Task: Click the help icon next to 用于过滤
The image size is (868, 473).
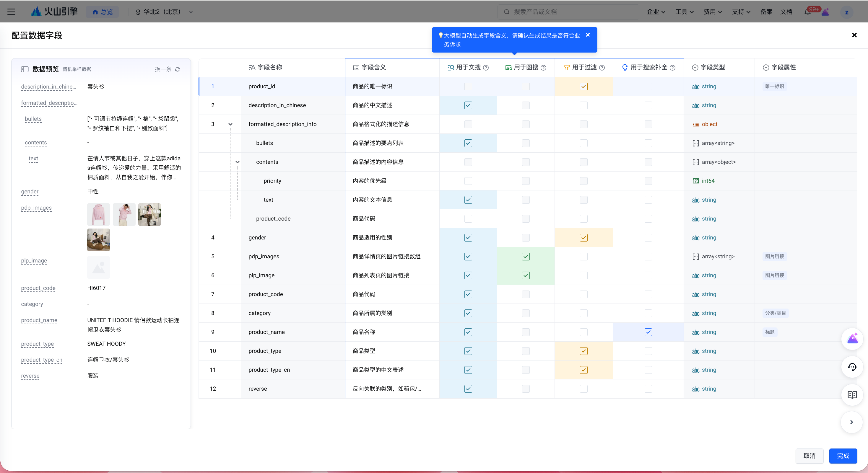Action: [x=602, y=68]
